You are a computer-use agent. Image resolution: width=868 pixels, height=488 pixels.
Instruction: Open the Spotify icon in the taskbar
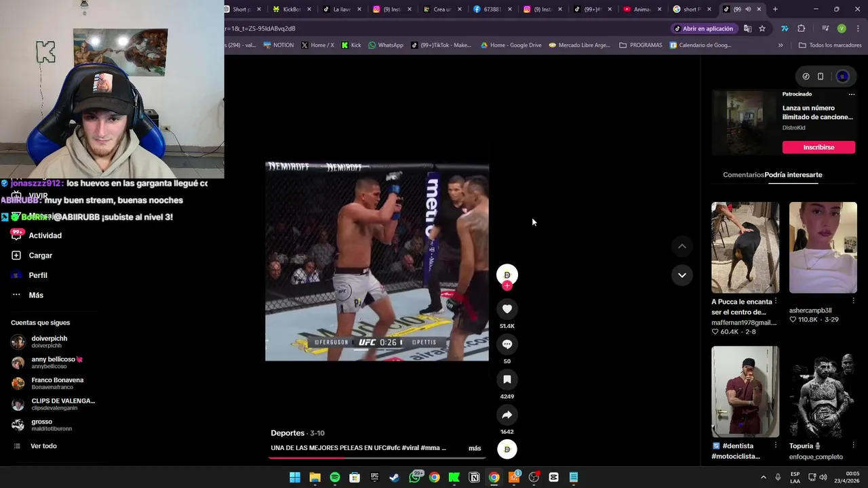point(335,477)
